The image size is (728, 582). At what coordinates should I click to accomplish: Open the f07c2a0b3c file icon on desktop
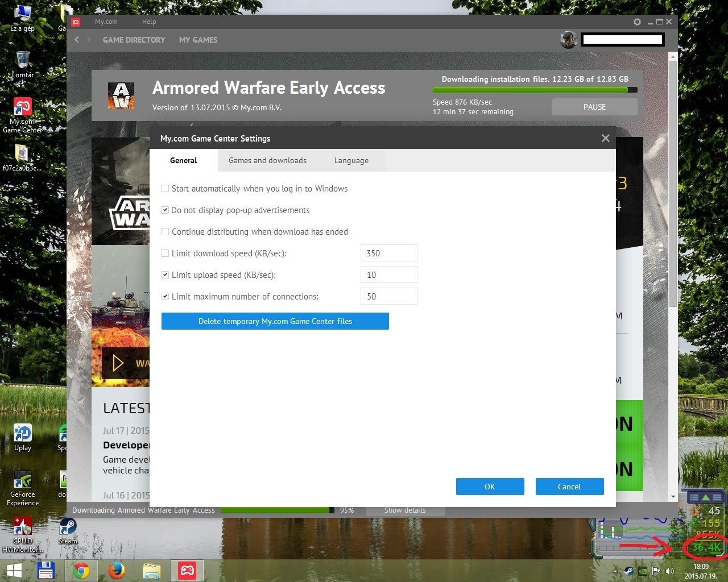click(22, 157)
